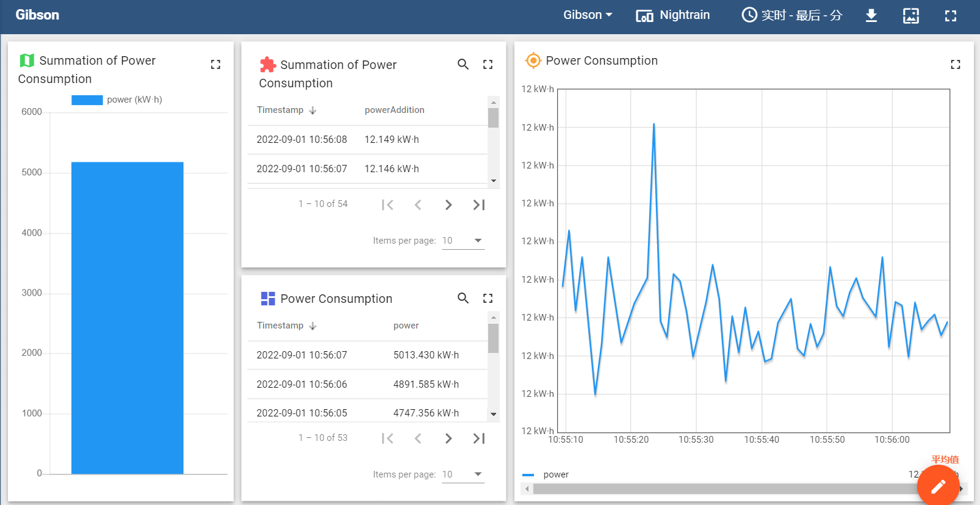Expand the Power Consumption line chart fullscreen
The image size is (980, 505).
pos(955,64)
